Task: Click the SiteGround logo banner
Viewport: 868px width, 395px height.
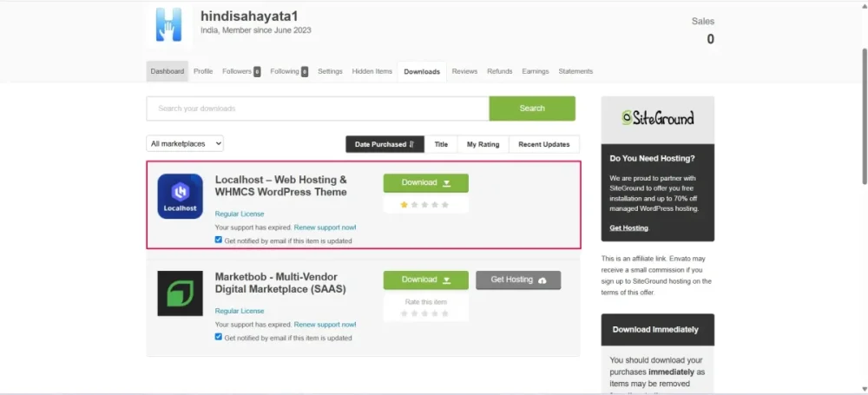Action: point(658,119)
